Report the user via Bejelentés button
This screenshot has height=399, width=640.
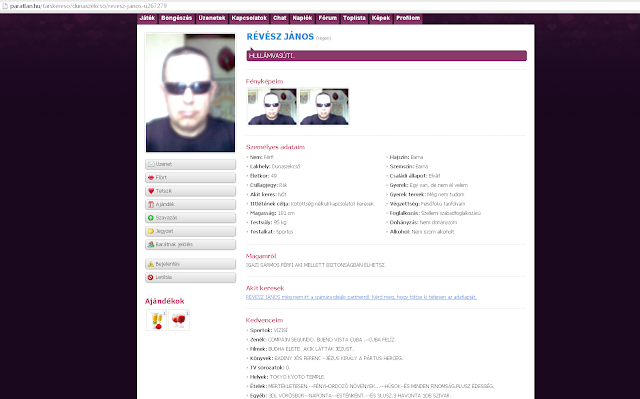coord(191,264)
